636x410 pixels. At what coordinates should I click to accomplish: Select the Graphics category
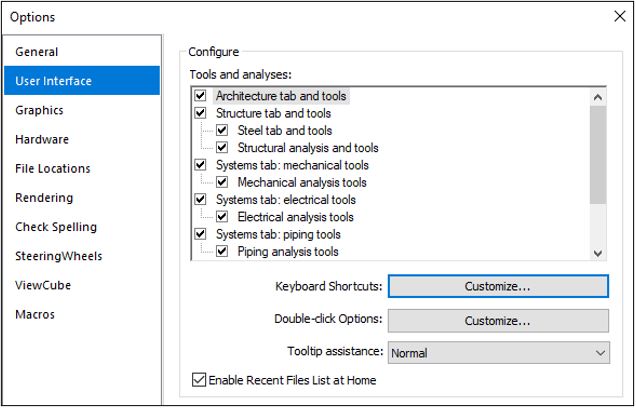tap(39, 110)
